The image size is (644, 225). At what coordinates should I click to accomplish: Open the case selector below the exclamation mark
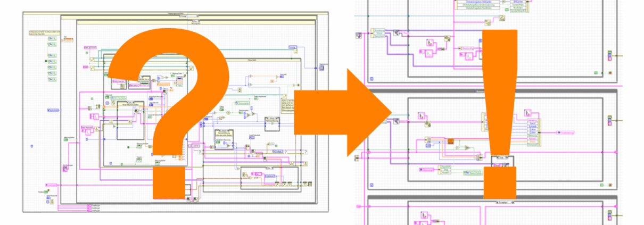coord(502,158)
